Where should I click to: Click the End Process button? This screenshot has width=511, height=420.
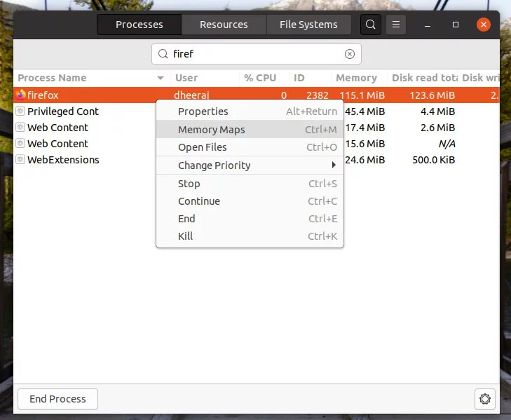57,399
